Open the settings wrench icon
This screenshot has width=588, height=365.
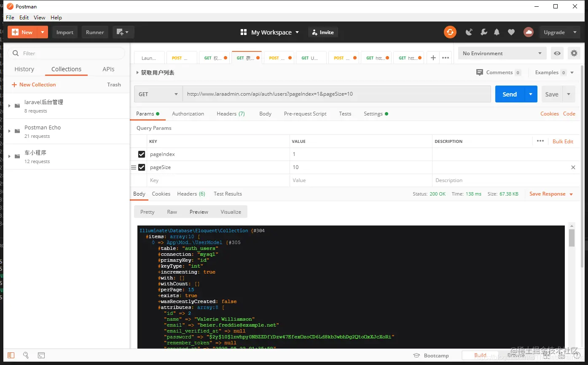[x=483, y=32]
